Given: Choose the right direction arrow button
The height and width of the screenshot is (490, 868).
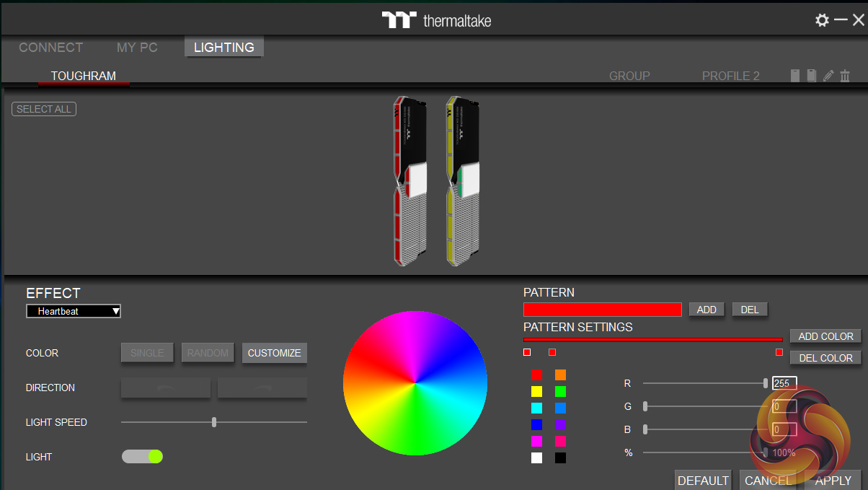Looking at the screenshot, I should (x=262, y=388).
